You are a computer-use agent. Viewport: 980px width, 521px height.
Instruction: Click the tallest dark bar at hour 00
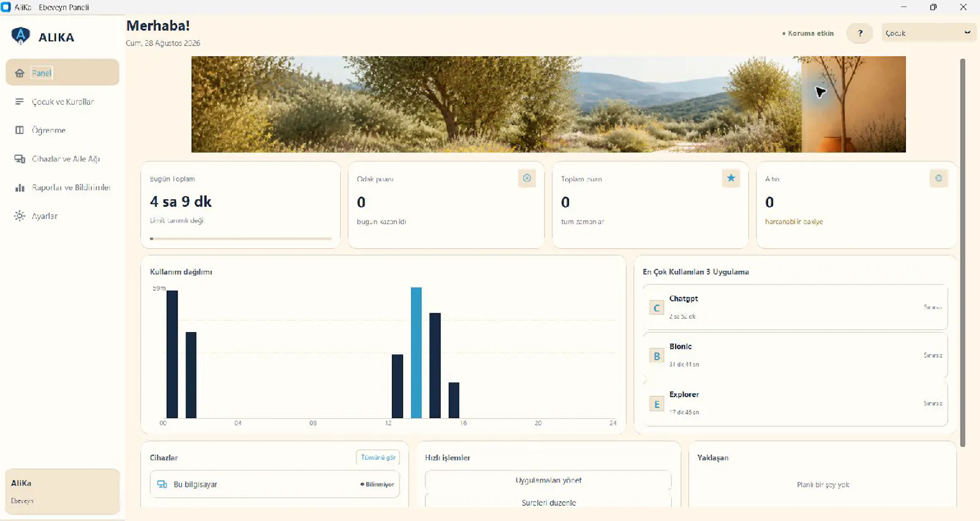point(172,354)
